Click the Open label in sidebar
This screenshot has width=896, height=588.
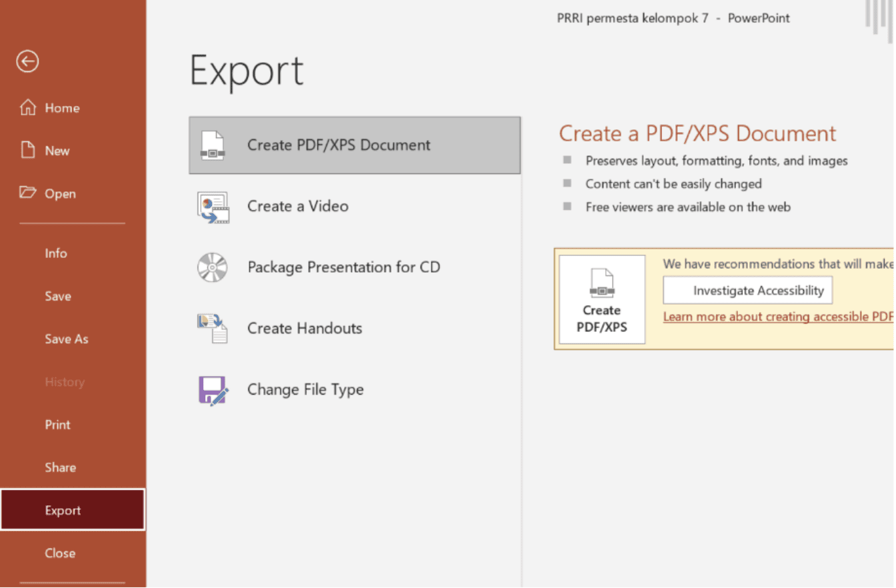[60, 194]
